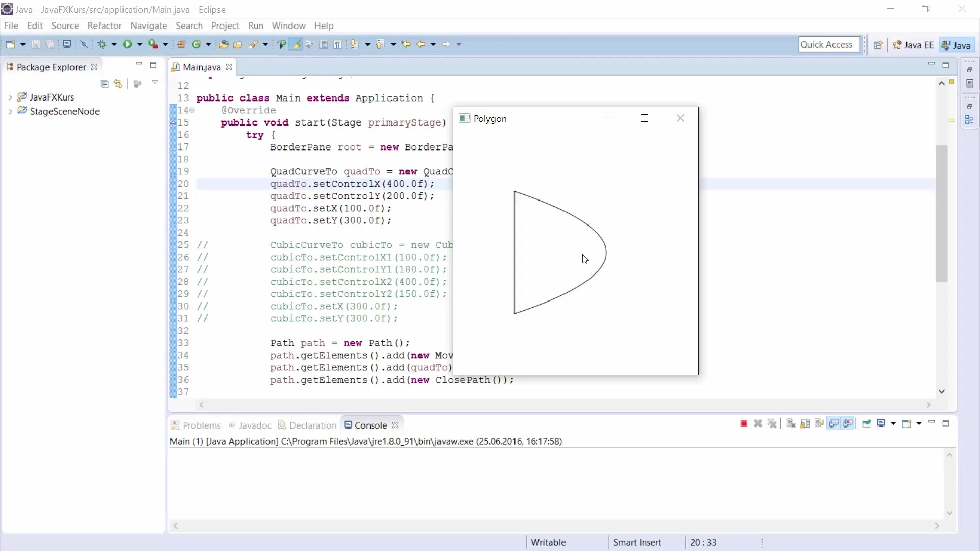Click the editor horizontal scroll right arrow
980x551 pixels.
pos(929,405)
